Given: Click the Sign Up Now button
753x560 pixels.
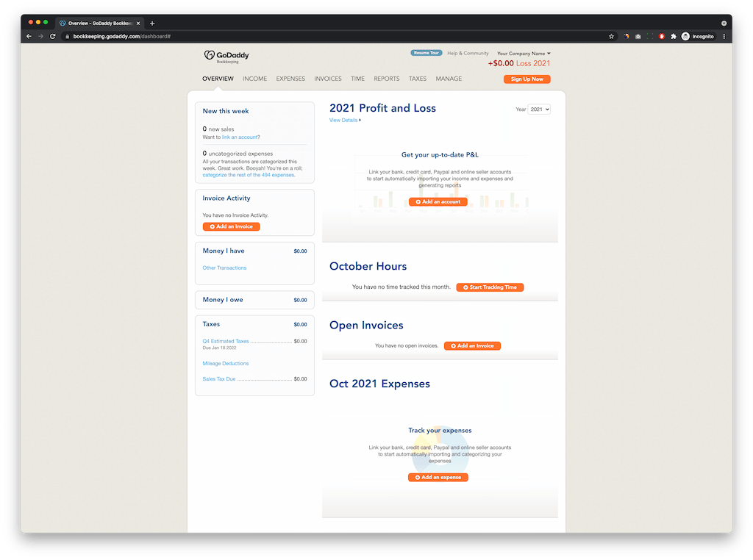Looking at the screenshot, I should coord(527,79).
